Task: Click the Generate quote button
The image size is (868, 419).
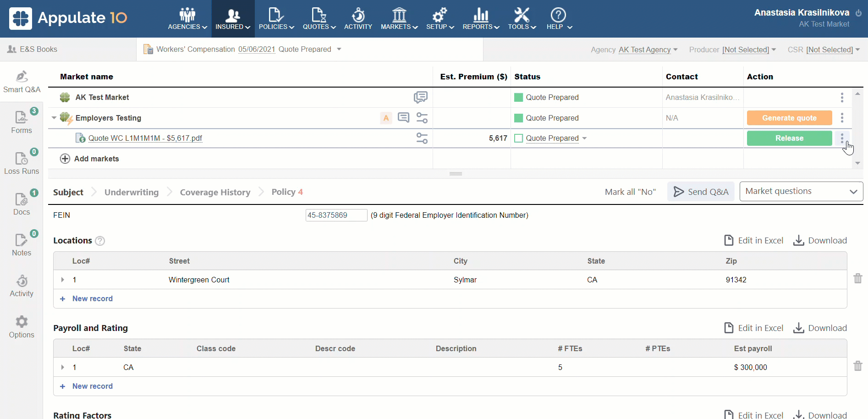Action: pyautogui.click(x=789, y=118)
